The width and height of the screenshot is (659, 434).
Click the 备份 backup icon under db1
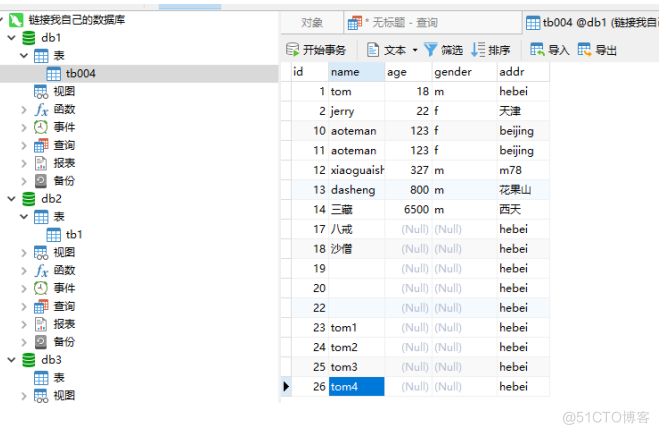pos(41,181)
